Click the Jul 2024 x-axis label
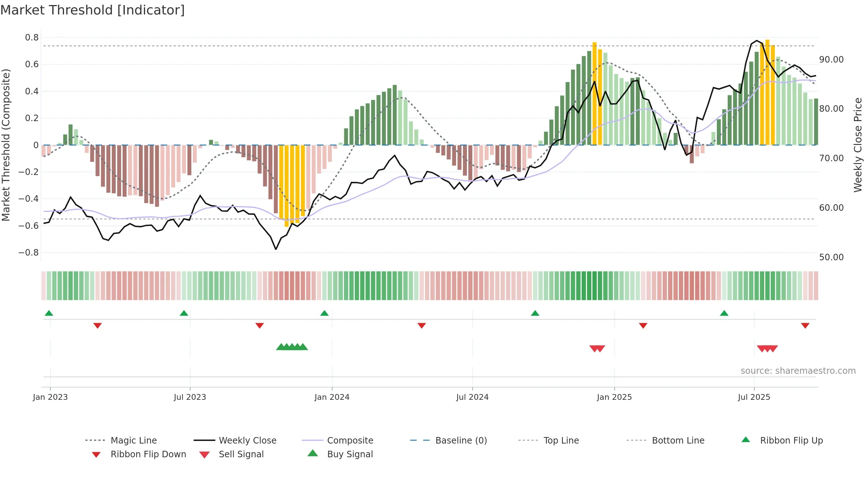This screenshot has height=488, width=868. point(472,397)
